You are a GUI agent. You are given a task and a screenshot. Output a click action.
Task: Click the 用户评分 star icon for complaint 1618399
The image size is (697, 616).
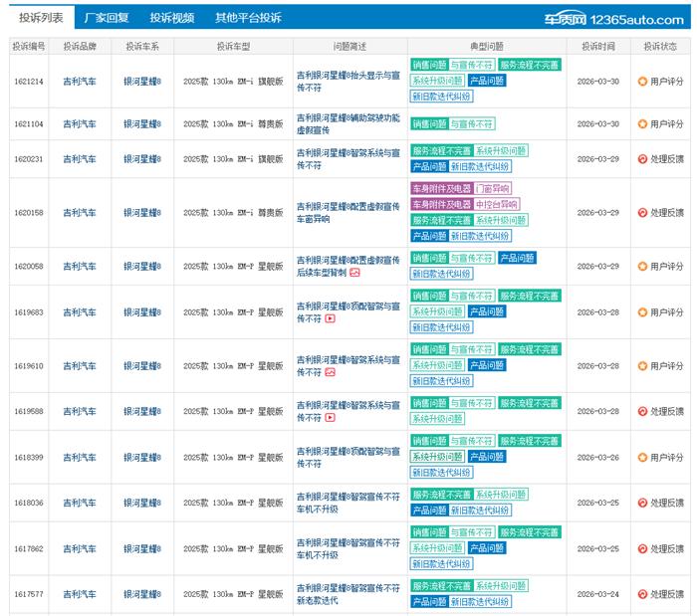pos(642,458)
